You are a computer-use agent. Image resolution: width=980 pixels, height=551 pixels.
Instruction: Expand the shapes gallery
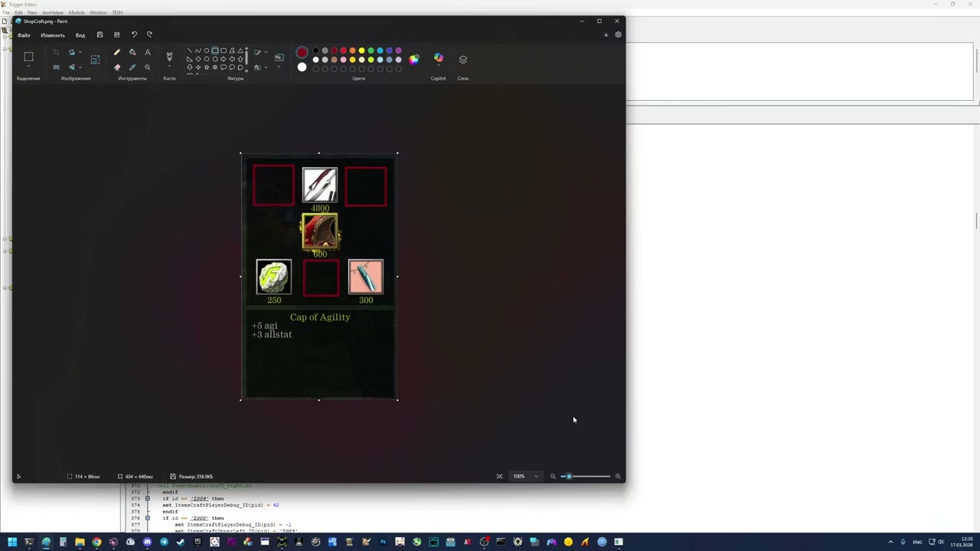click(247, 70)
